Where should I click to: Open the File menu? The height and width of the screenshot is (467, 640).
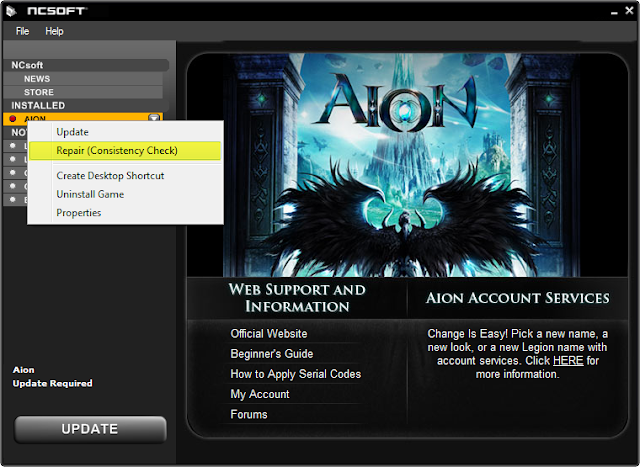click(x=22, y=31)
